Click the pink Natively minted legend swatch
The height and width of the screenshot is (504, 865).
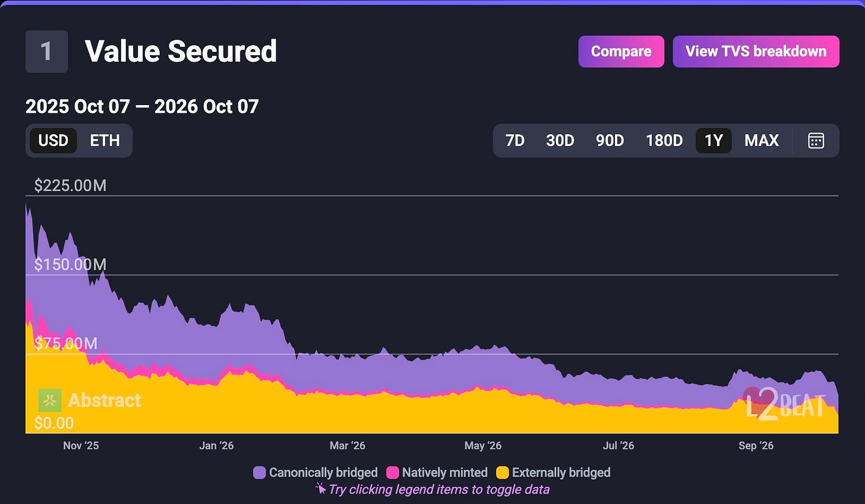(392, 473)
